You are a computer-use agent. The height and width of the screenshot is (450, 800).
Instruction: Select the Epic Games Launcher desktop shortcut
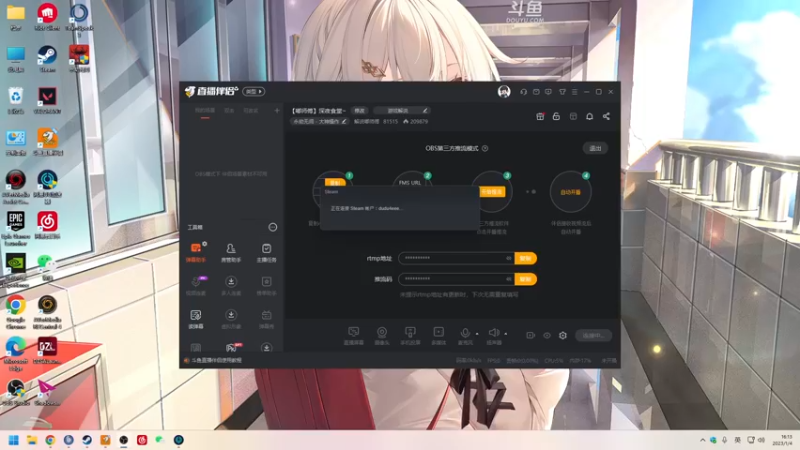click(x=16, y=229)
